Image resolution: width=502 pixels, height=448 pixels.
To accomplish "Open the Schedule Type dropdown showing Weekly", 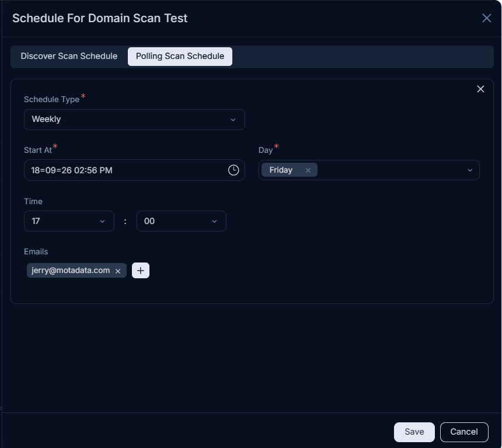I will pos(134,120).
